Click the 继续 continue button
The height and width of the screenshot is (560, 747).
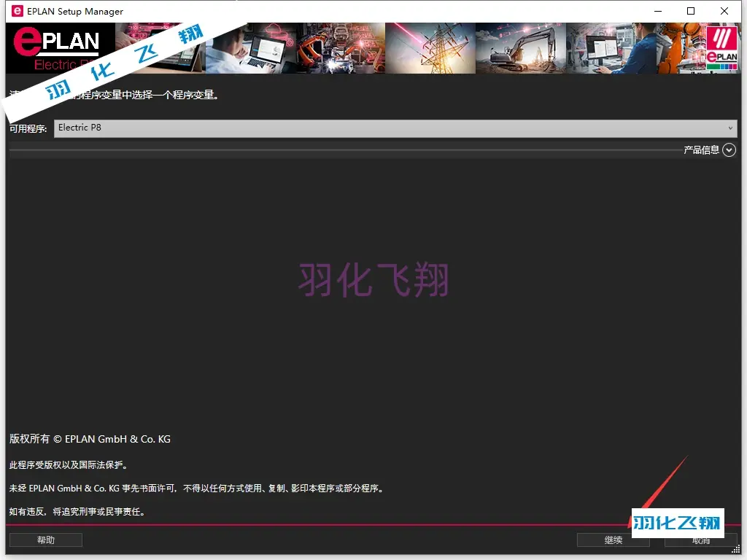(613, 540)
